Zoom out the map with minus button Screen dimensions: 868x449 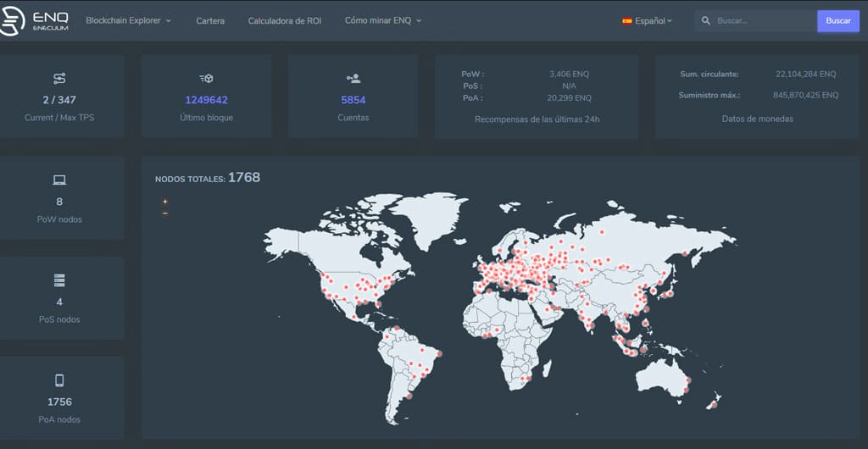click(165, 213)
